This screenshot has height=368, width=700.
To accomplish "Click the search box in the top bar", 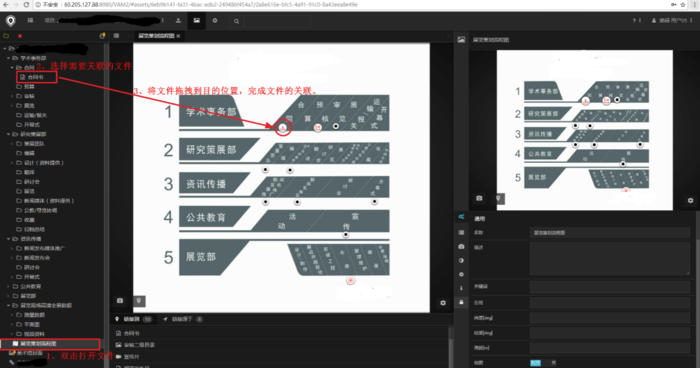I will [277, 21].
